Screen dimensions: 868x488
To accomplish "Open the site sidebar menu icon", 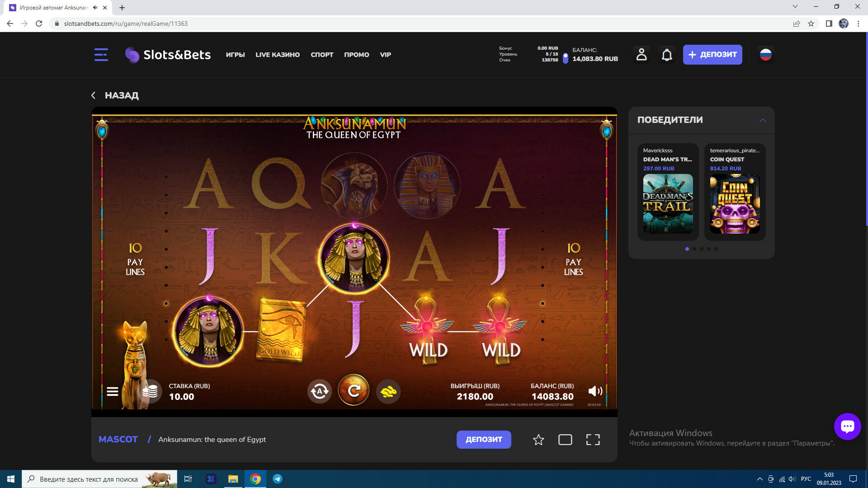I will 101,55.
